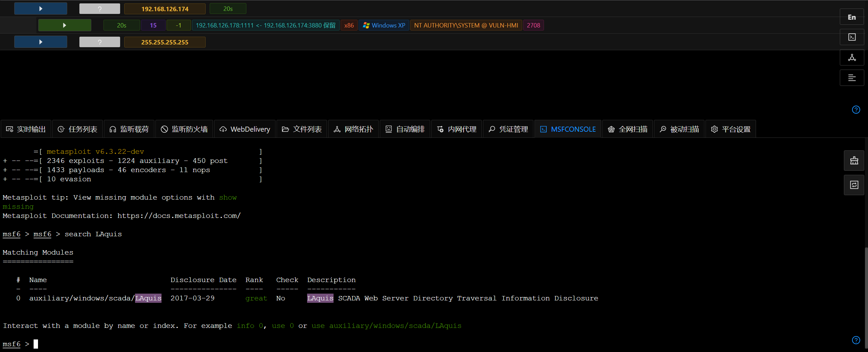Click the NT AUTHORITY\SYSTEM @ VULN-HMI tag
The height and width of the screenshot is (352, 868).
466,25
